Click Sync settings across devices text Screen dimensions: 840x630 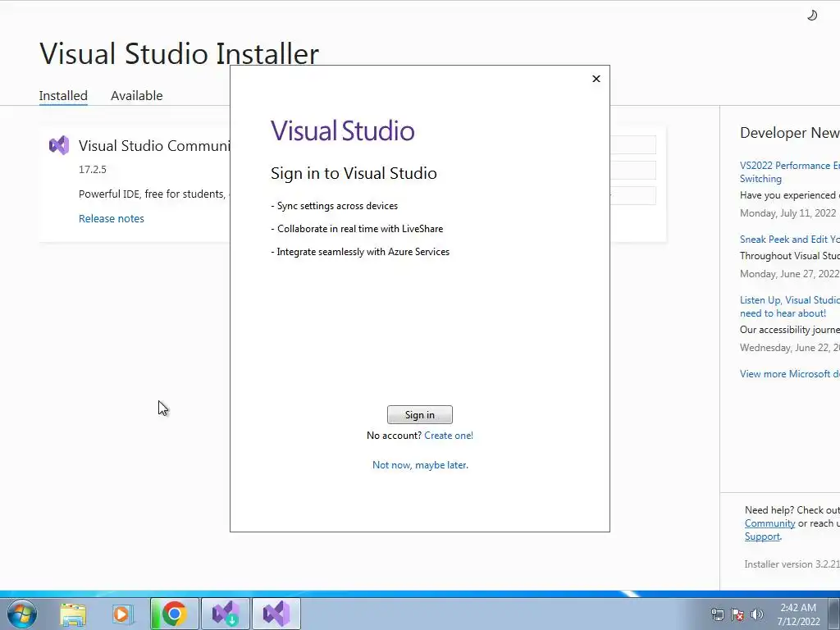(x=335, y=206)
